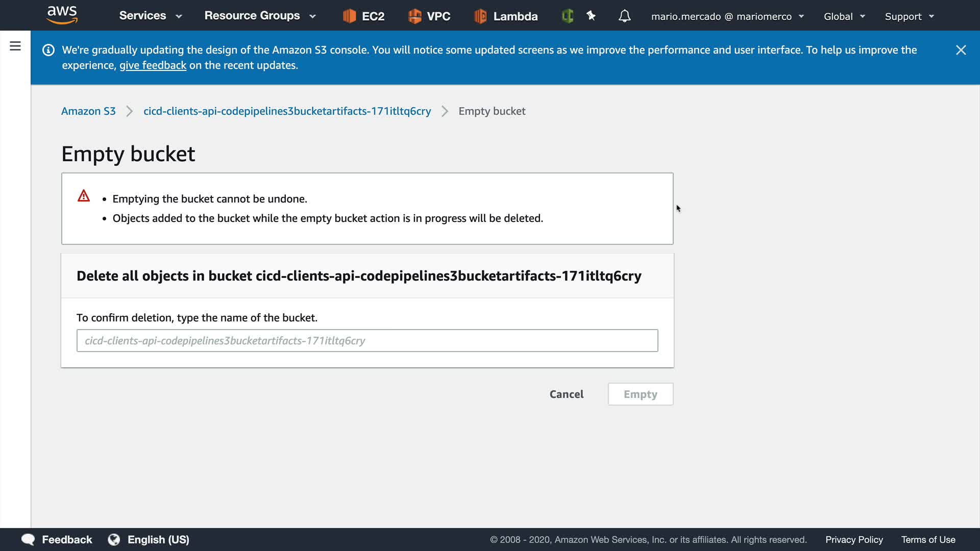Expand the Services dropdown
The image size is (980, 551).
click(x=150, y=16)
